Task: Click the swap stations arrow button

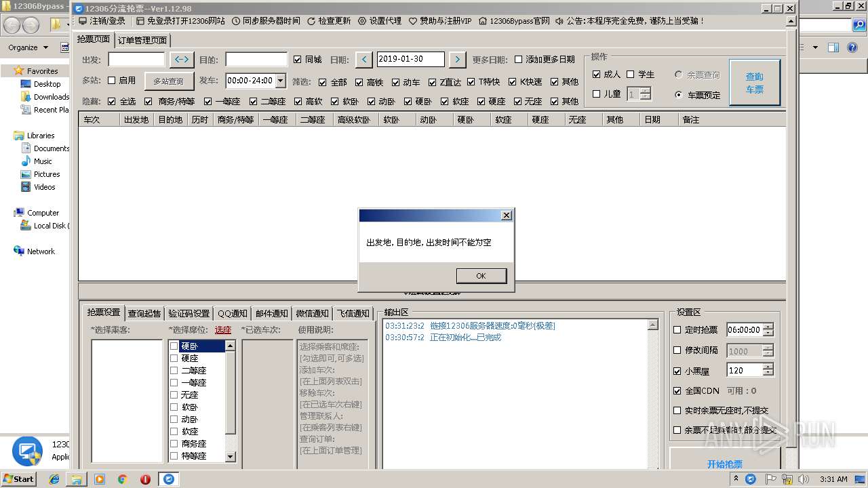Action: (182, 60)
